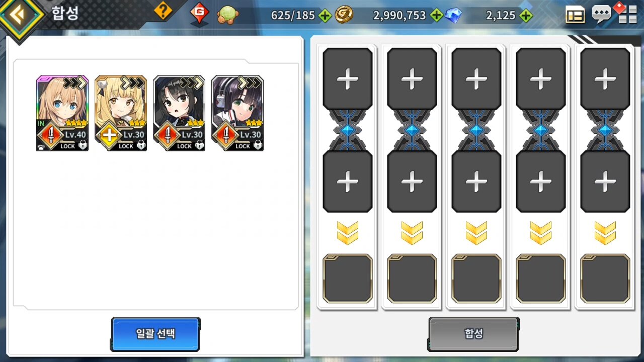644x362 pixels.
Task: Tap the turtle icon in top bar
Action: pos(227,16)
